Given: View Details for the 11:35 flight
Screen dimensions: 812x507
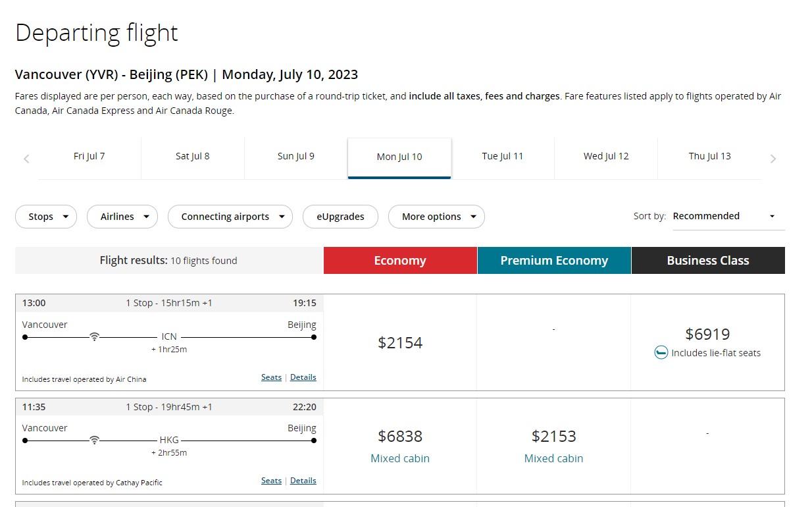Looking at the screenshot, I should click(x=303, y=481).
